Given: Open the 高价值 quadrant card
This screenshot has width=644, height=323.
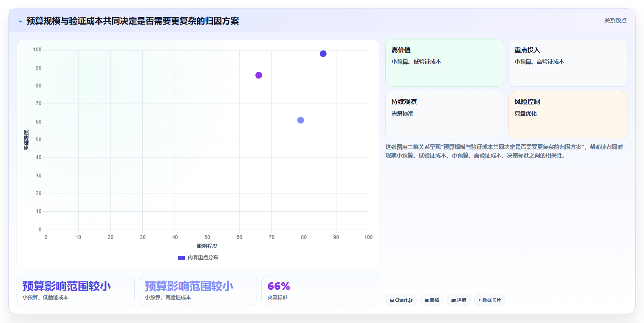Looking at the screenshot, I should (444, 63).
